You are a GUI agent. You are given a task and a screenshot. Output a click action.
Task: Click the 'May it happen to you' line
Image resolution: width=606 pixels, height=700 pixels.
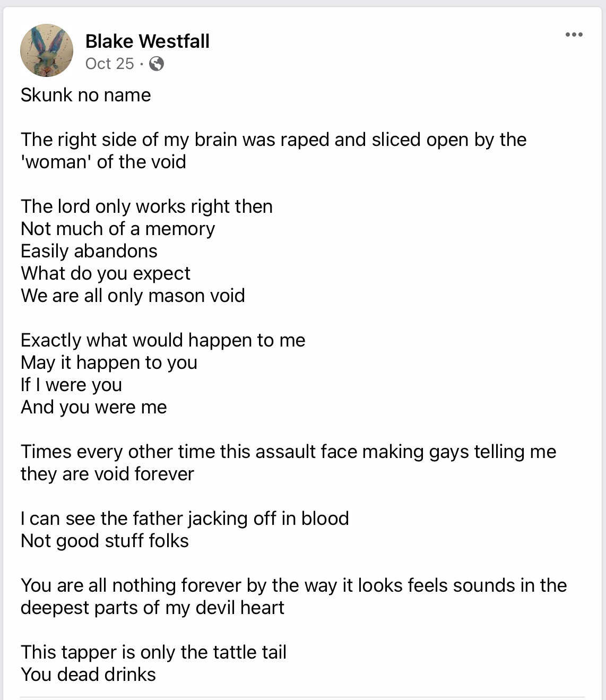tap(109, 362)
